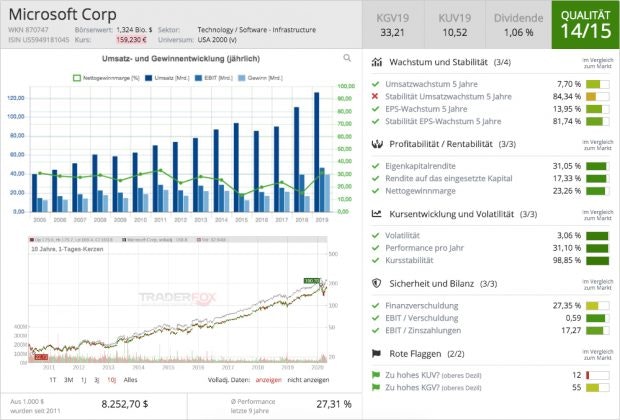Click the green Qualität 14/15 box
620x420 pixels.
point(584,24)
